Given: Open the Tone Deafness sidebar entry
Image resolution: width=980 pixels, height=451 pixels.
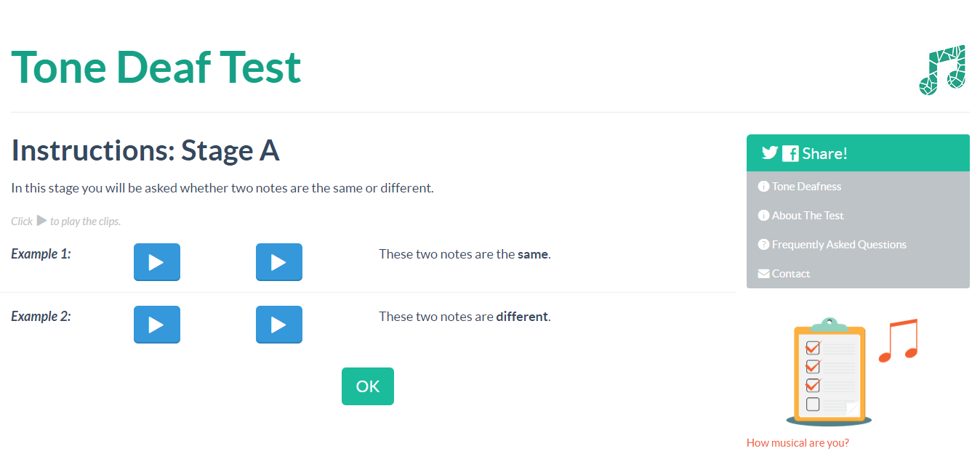Looking at the screenshot, I should [807, 186].
